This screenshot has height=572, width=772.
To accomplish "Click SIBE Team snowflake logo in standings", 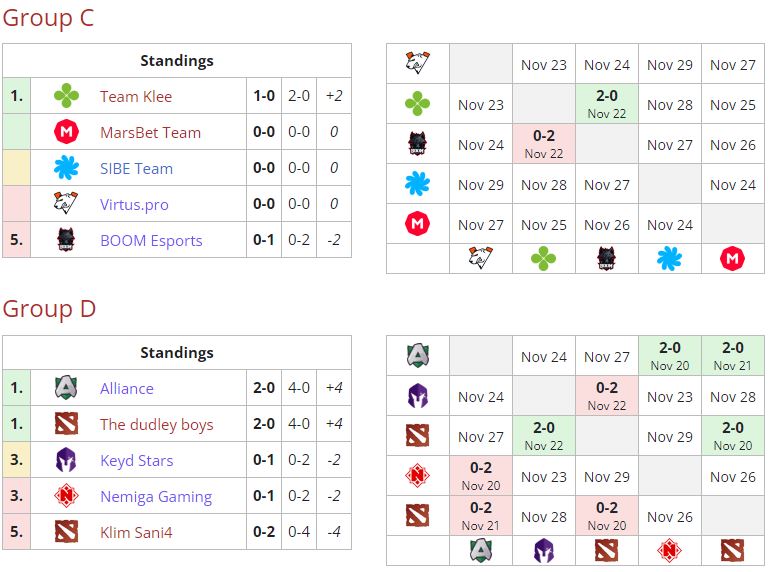I will [66, 168].
